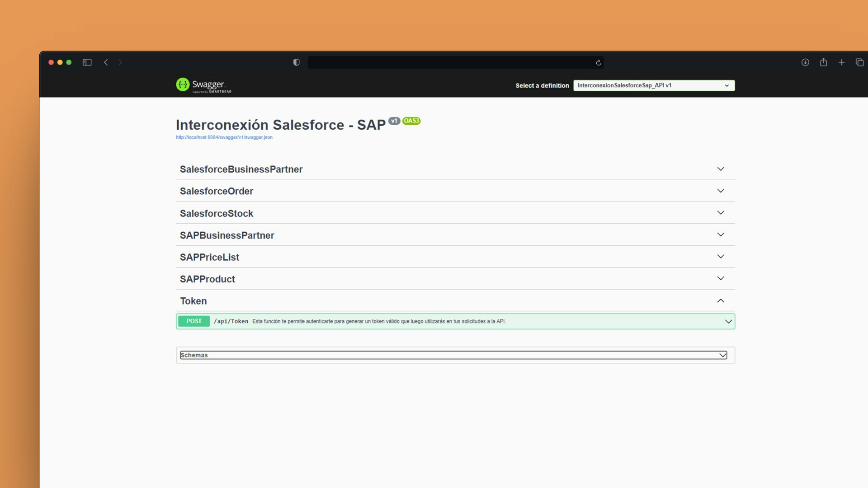
Task: Open the Select a definition dropdown
Action: pyautogui.click(x=654, y=85)
